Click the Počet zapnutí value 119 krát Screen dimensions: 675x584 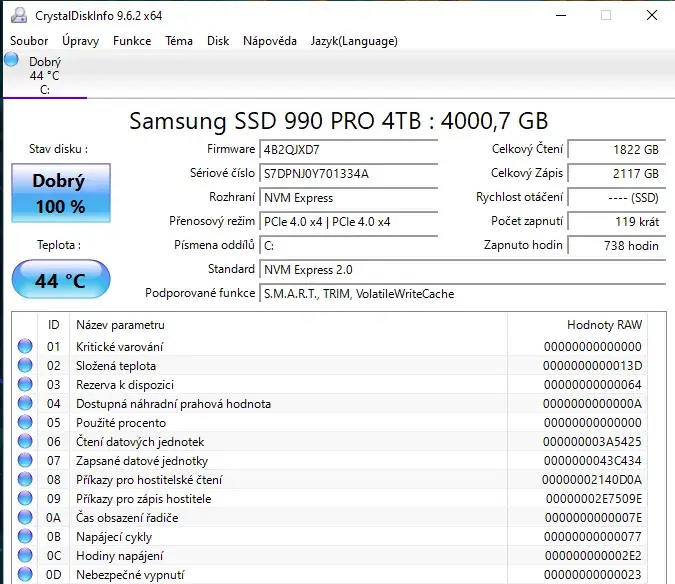click(x=617, y=222)
